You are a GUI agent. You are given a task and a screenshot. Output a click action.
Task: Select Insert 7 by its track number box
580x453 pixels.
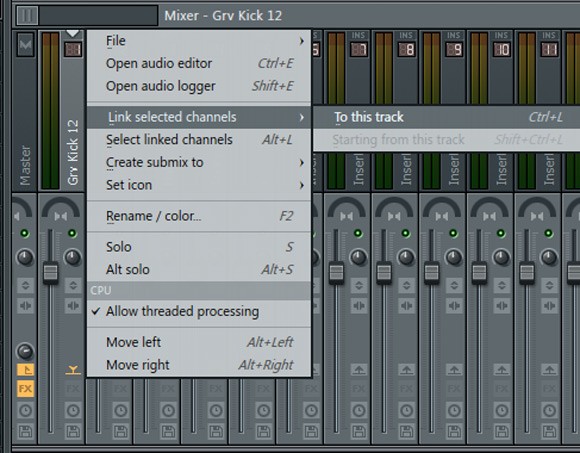(358, 49)
